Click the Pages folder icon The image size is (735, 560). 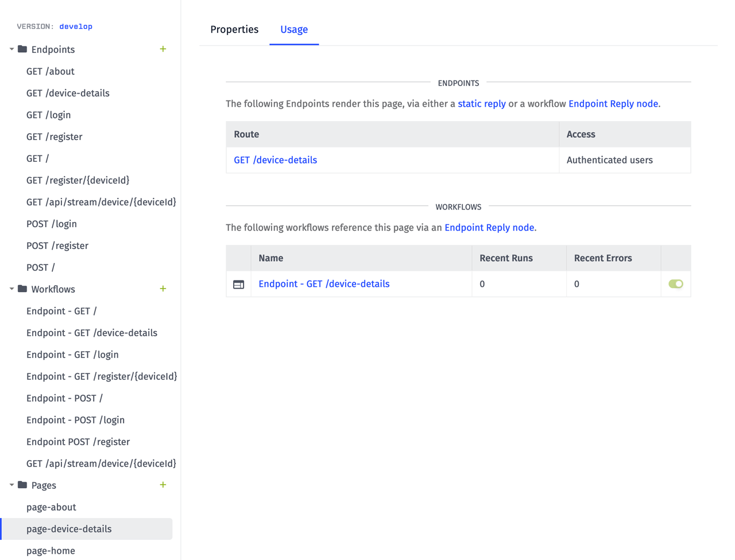[22, 485]
